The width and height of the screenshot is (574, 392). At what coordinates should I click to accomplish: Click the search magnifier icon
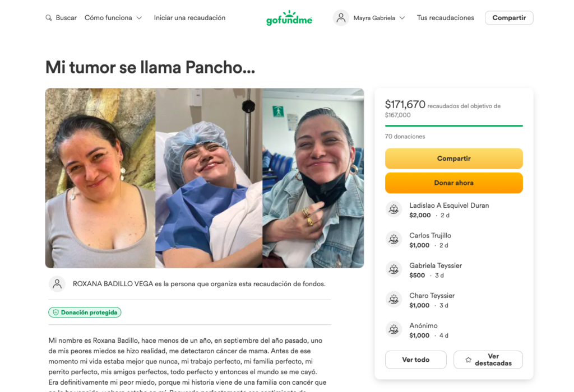coord(48,17)
